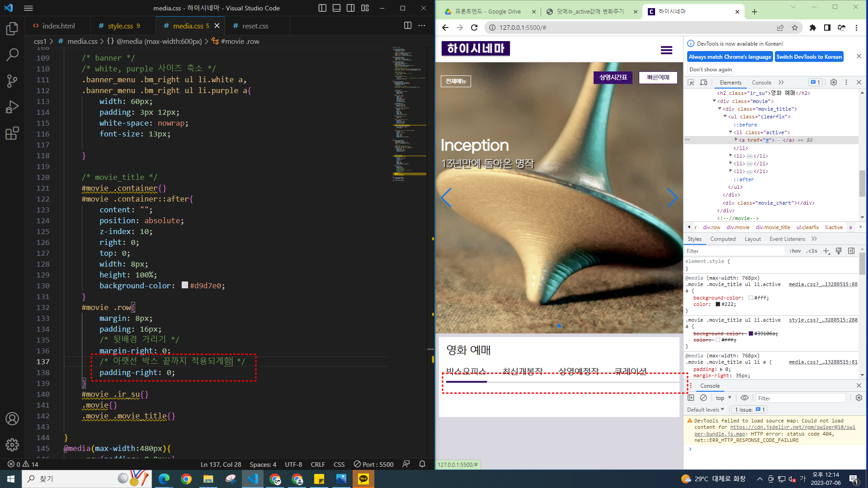This screenshot has height=488, width=868.
Task: Expand the second collapsed li element
Action: [731, 164]
